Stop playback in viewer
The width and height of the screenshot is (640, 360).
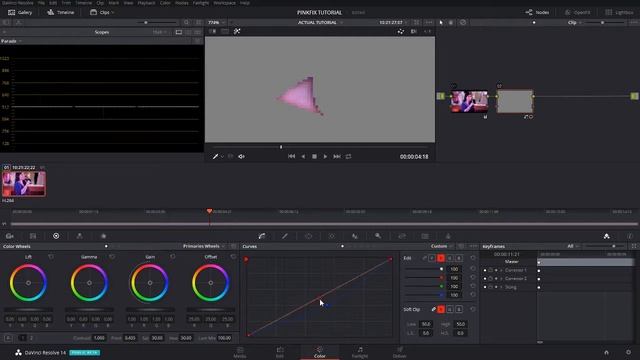pyautogui.click(x=314, y=156)
